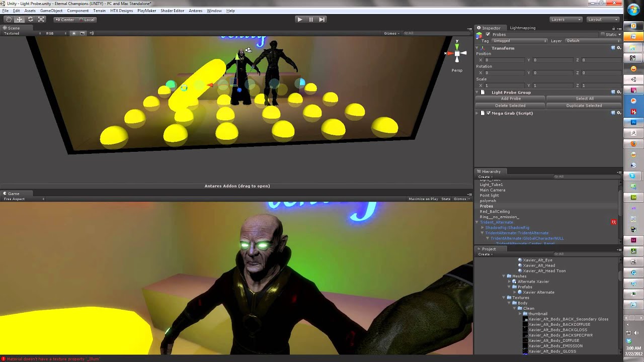Toggle scene lighting sun icon
The image size is (644, 362).
[x=73, y=33]
